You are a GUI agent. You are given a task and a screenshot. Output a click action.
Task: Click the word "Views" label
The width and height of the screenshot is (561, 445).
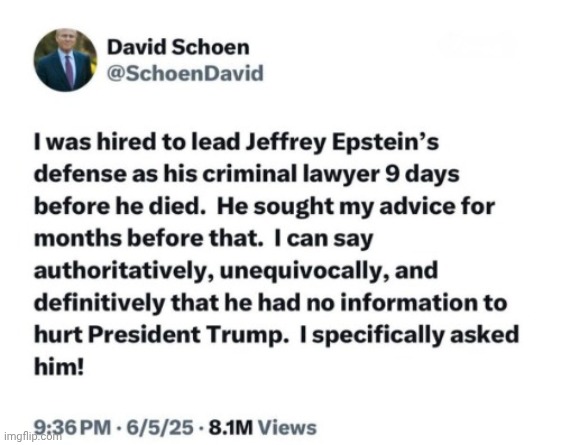[287, 427]
